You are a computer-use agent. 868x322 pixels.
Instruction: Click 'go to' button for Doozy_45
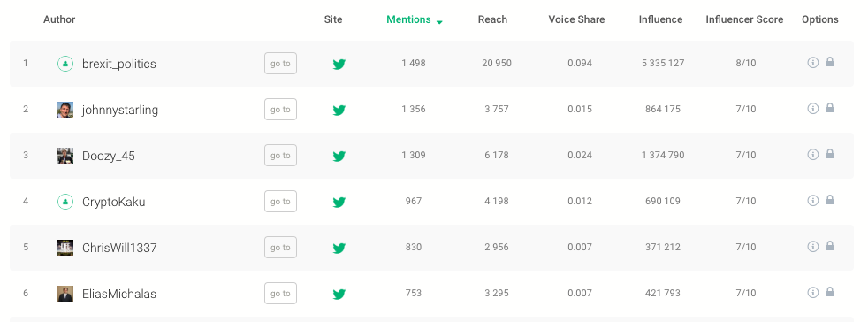(281, 155)
